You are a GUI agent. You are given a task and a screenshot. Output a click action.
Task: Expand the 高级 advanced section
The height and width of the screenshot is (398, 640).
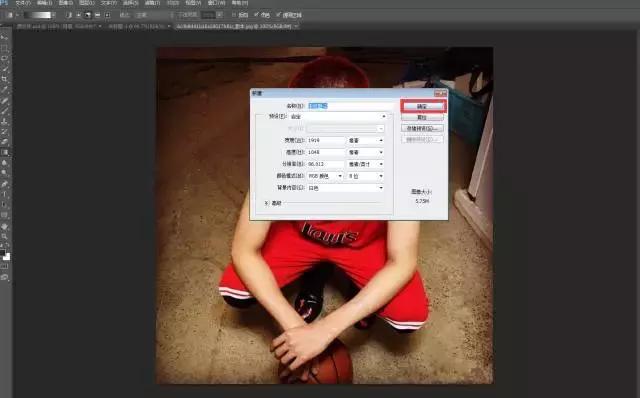coord(266,203)
